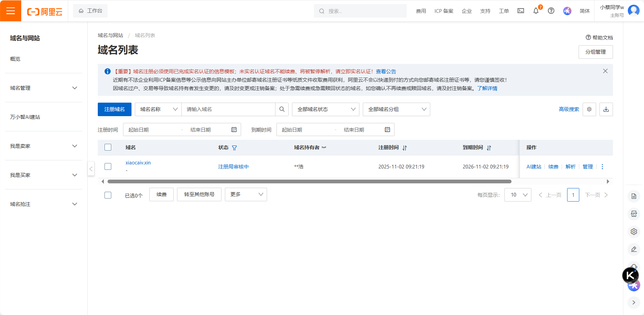Open the table column settings gear icon
Screen dimensions: 644x315
pyautogui.click(x=589, y=109)
